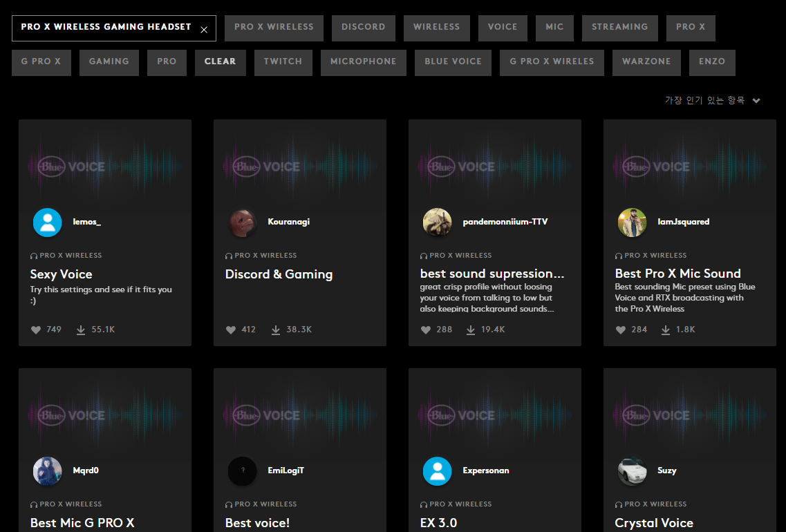Image resolution: width=786 pixels, height=532 pixels.
Task: Select the MICROPHONE tag
Action: (364, 63)
